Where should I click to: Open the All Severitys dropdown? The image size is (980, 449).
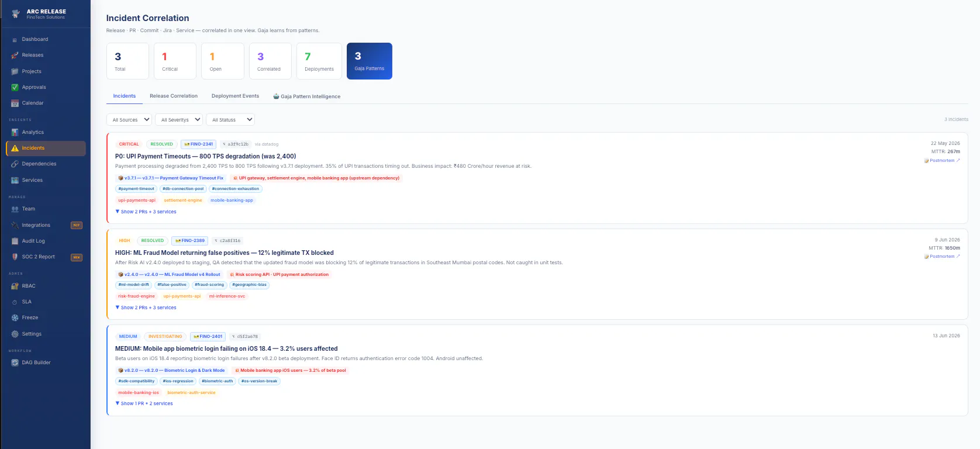179,119
